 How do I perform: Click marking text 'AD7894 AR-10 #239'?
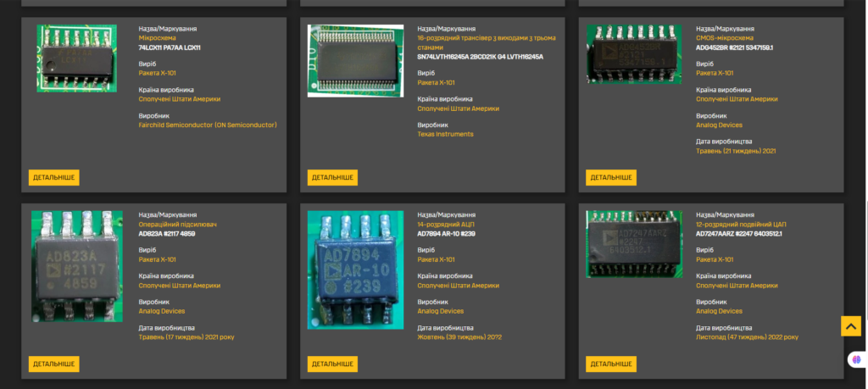coord(446,234)
